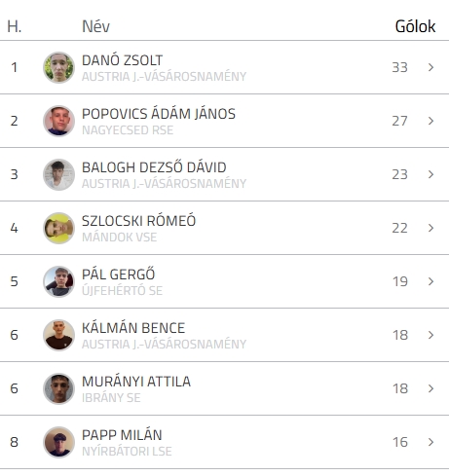
Task: Click Pál Gergő's profile photo
Action: point(58,281)
